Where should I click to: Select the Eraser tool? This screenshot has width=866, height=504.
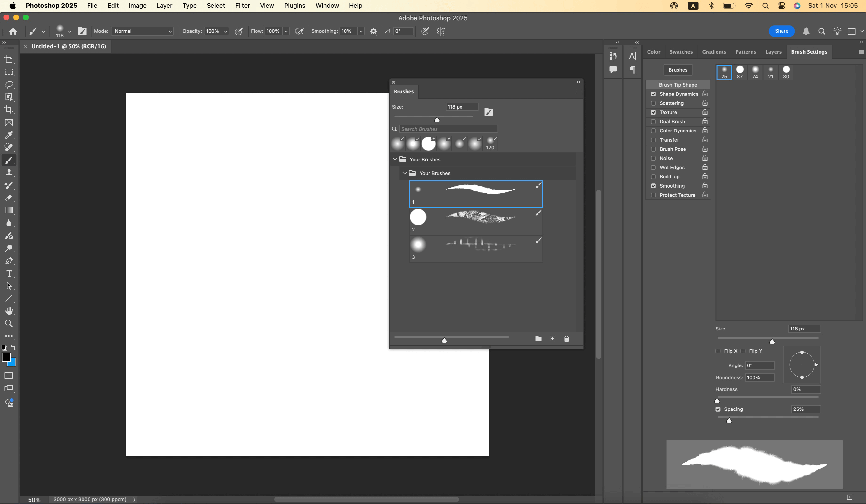point(9,198)
